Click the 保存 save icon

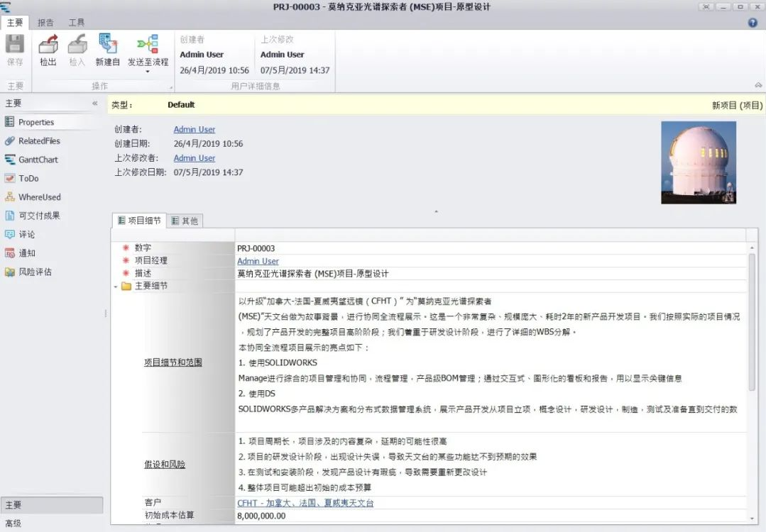coord(15,45)
